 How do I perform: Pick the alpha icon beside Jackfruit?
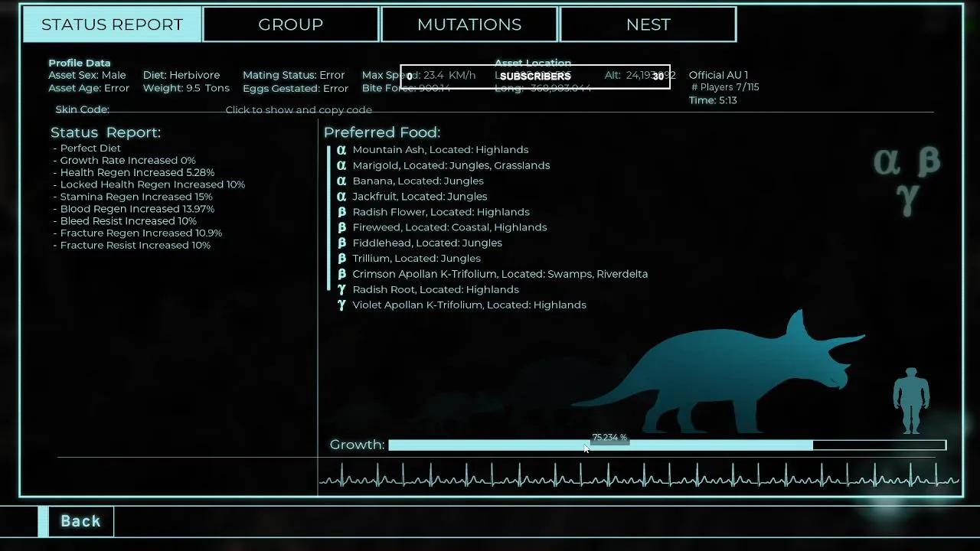click(341, 197)
